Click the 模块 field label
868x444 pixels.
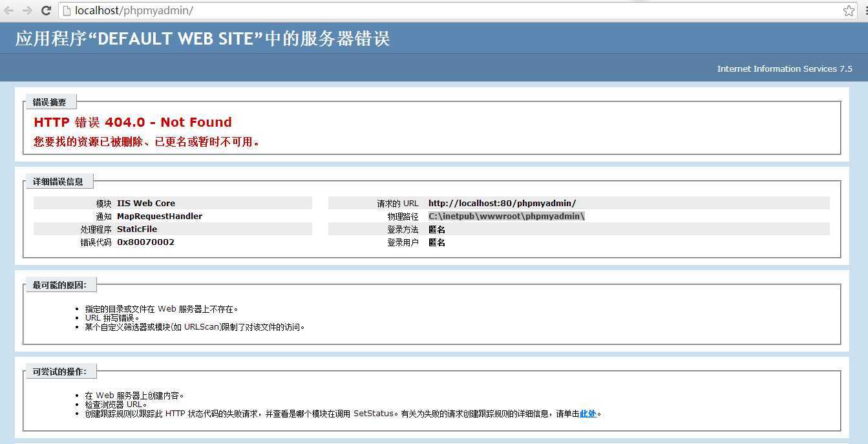(103, 204)
